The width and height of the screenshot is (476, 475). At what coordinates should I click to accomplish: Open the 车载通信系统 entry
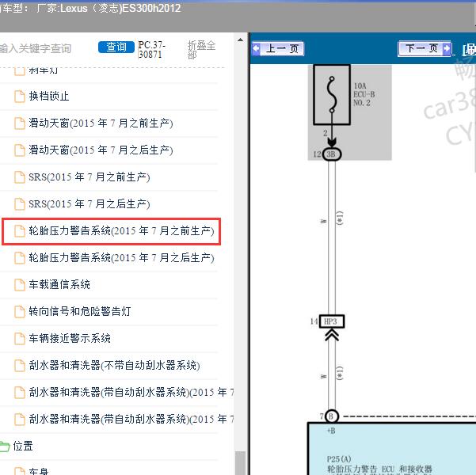pyautogui.click(x=59, y=284)
